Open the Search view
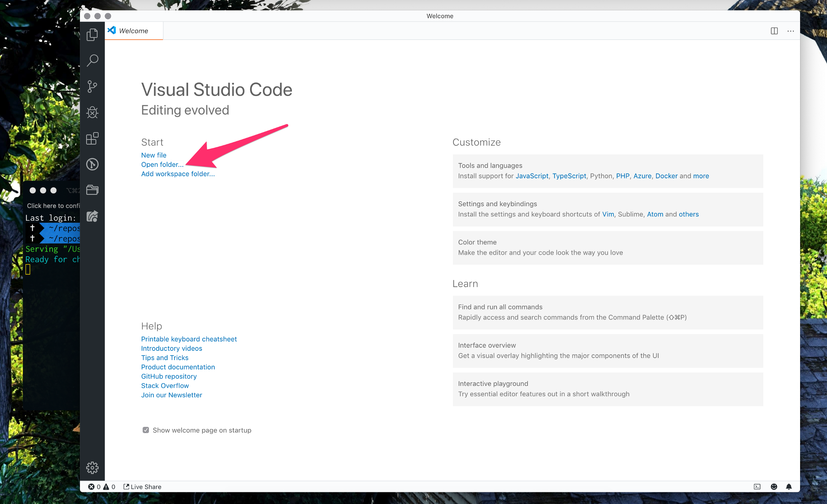 click(92, 60)
